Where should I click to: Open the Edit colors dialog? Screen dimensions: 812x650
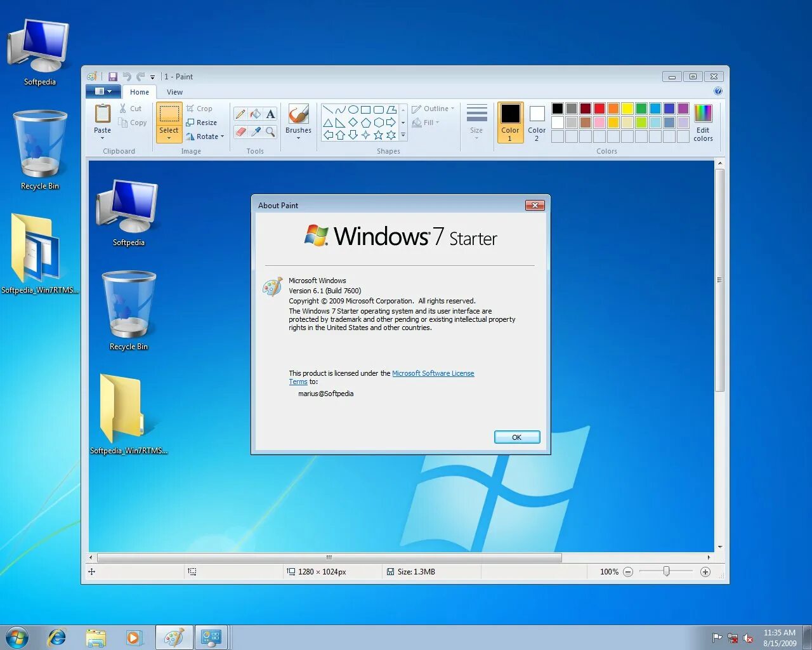[x=703, y=123]
